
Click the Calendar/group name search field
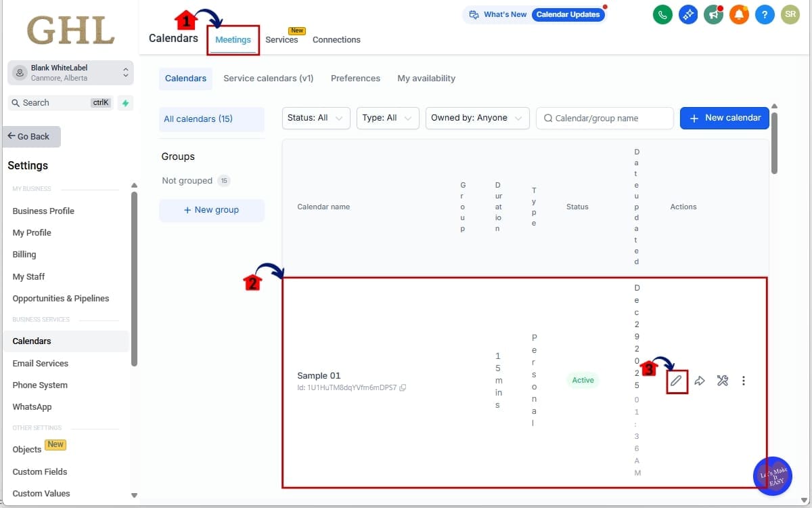pyautogui.click(x=604, y=118)
